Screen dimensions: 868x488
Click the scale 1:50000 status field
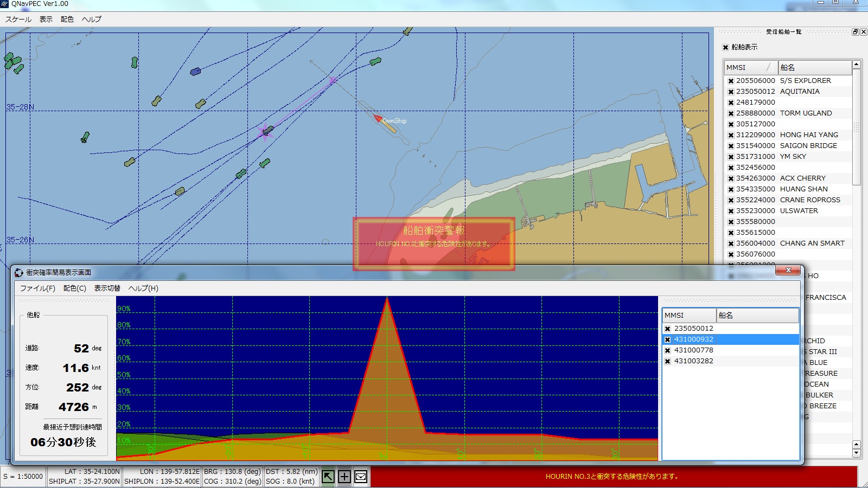click(x=23, y=477)
